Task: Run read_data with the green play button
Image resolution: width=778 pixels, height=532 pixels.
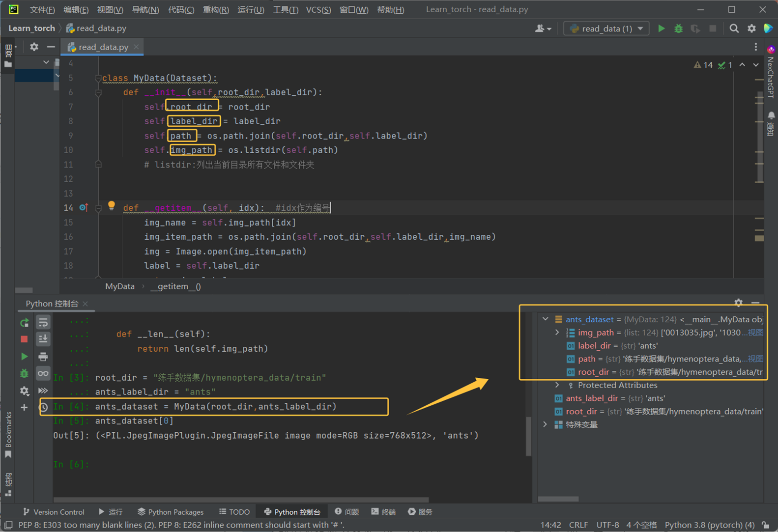Action: pyautogui.click(x=662, y=28)
